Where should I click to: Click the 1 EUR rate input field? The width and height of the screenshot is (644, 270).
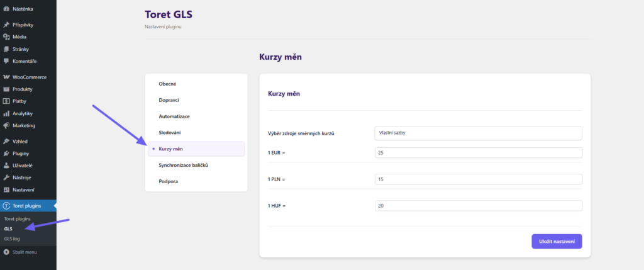pos(477,153)
